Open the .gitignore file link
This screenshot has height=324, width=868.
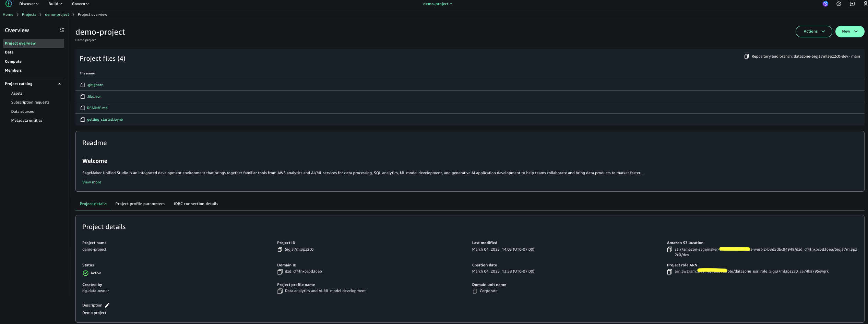[95, 85]
